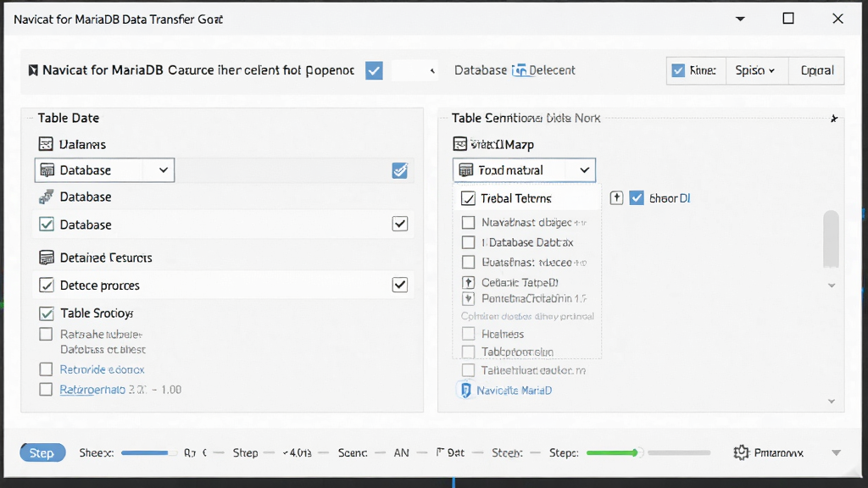Toggle the 6heor DI checkbox
The width and height of the screenshot is (868, 488).
[637, 198]
